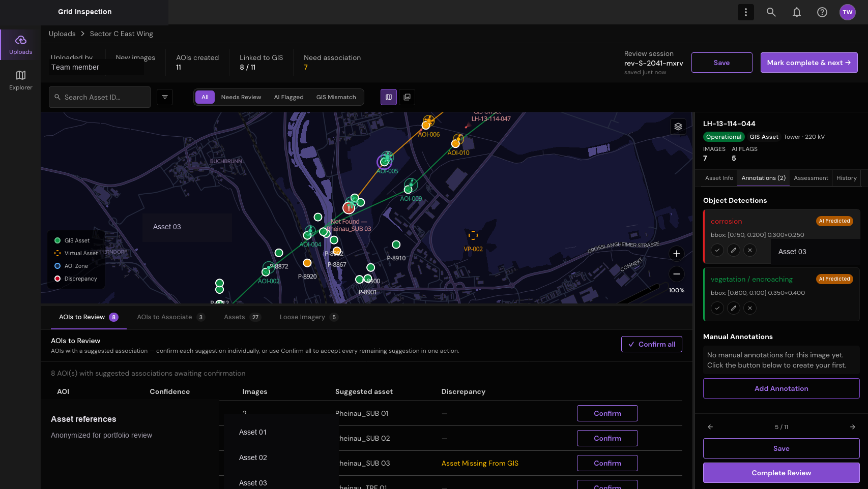Switch to Assets tab

(x=242, y=317)
